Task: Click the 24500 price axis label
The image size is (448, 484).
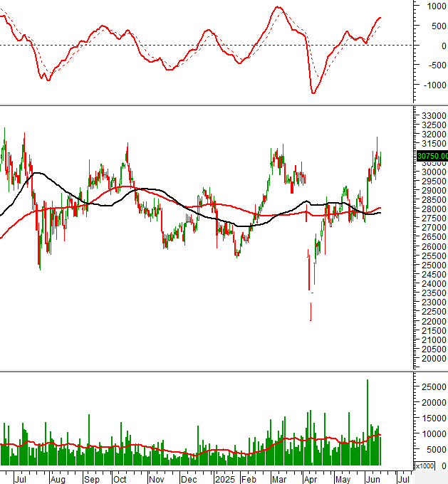Action: click(434, 275)
